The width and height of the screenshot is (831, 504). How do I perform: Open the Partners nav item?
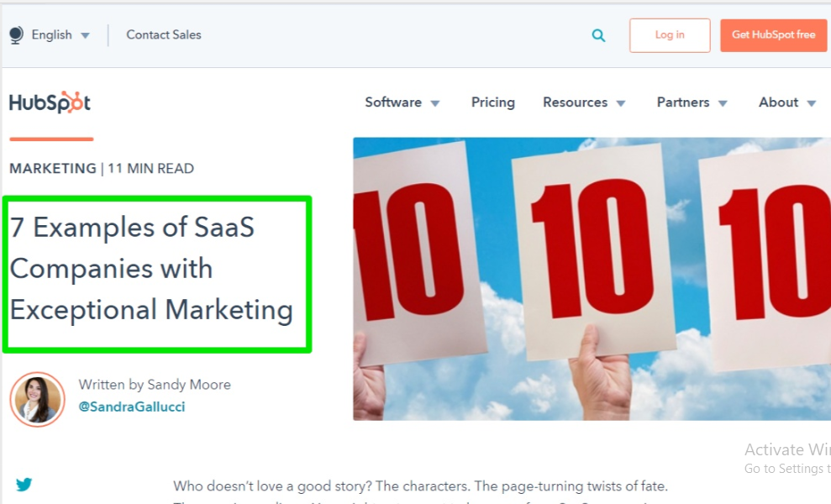(x=682, y=102)
